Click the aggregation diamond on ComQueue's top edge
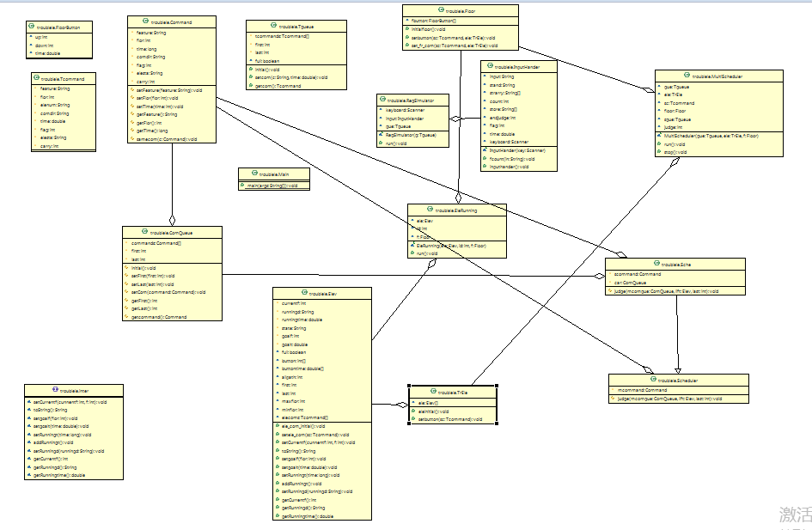 (173, 220)
